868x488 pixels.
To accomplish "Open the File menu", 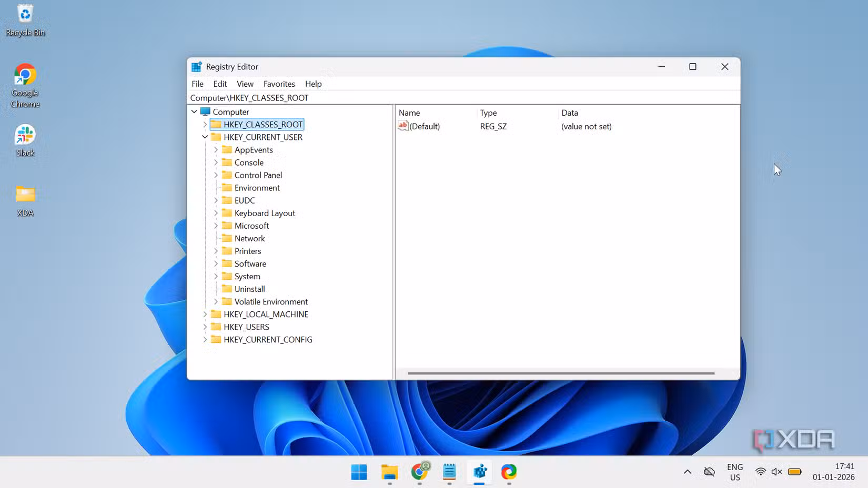I will [x=197, y=84].
